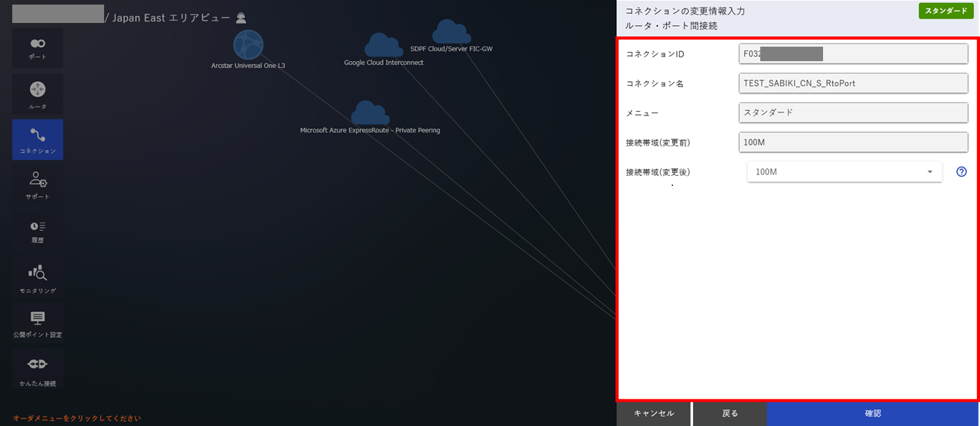
Task: Open the 履歴 history menu
Action: (38, 231)
